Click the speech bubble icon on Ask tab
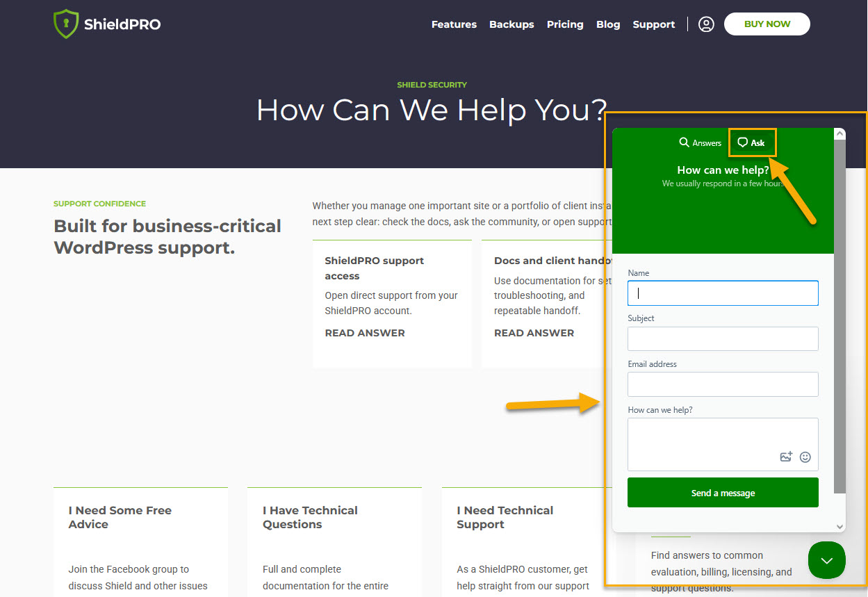Screen dimensions: 868x597 point(742,142)
